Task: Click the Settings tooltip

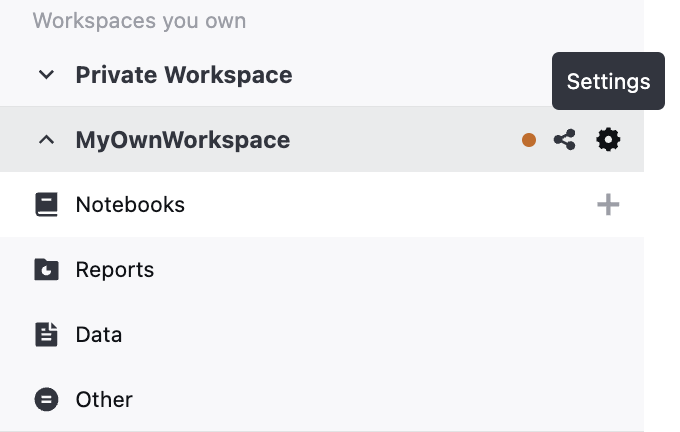Action: click(608, 82)
